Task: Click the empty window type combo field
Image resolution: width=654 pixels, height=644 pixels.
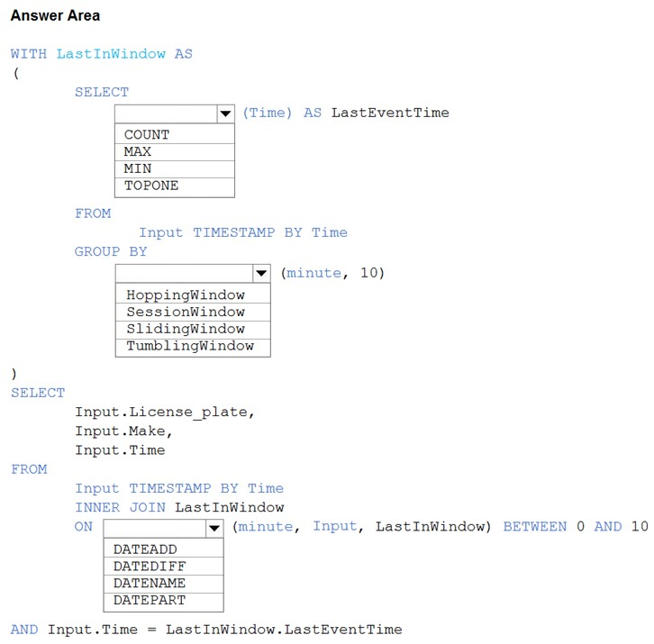Action: [184, 274]
